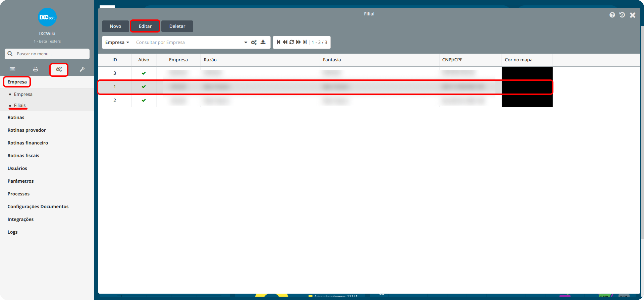Open the Processos menu

(x=18, y=194)
